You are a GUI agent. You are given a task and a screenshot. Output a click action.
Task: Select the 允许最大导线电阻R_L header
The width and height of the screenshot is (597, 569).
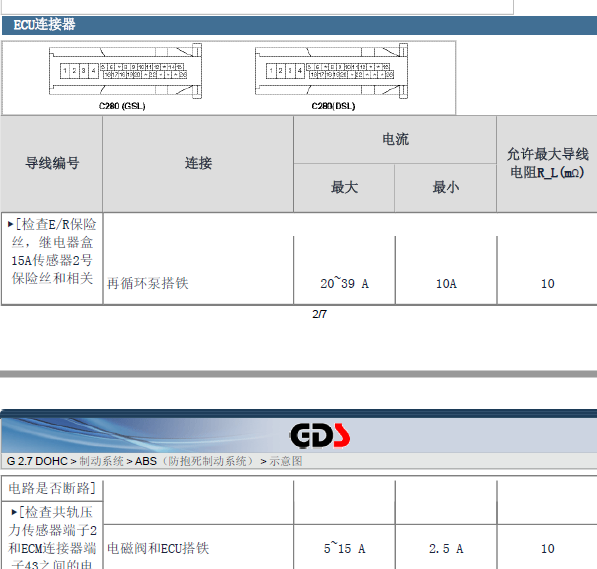coord(548,163)
